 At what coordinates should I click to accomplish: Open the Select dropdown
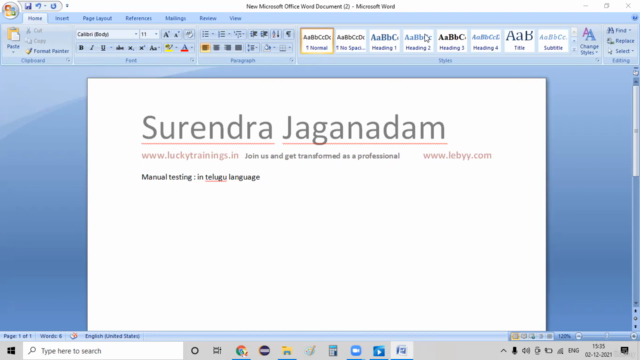click(621, 51)
